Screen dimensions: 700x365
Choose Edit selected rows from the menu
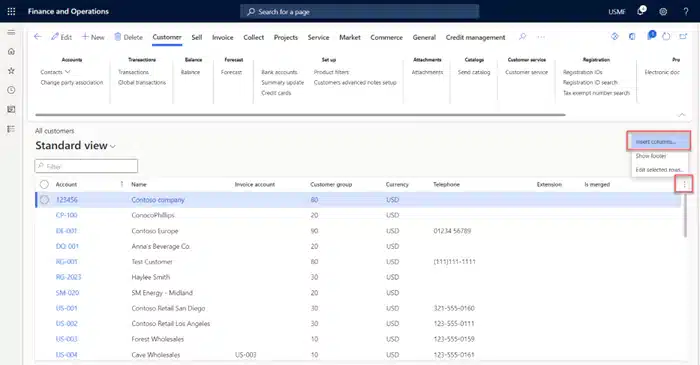click(659, 170)
